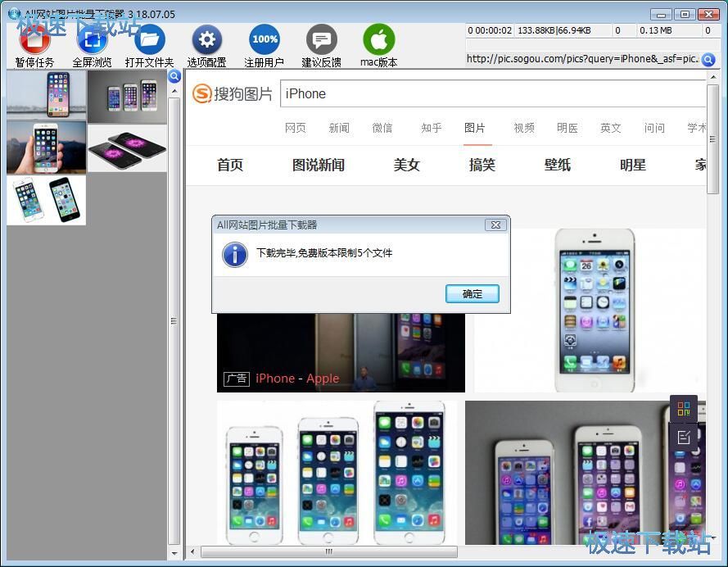The image size is (728, 567).
Task: Click the 133.88KB|66.94KB speed value
Action: [x=554, y=30]
